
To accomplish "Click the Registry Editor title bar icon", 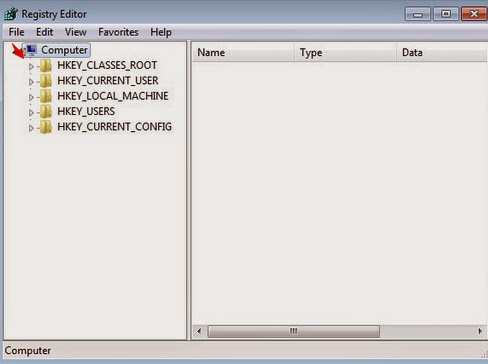I will tap(11, 14).
